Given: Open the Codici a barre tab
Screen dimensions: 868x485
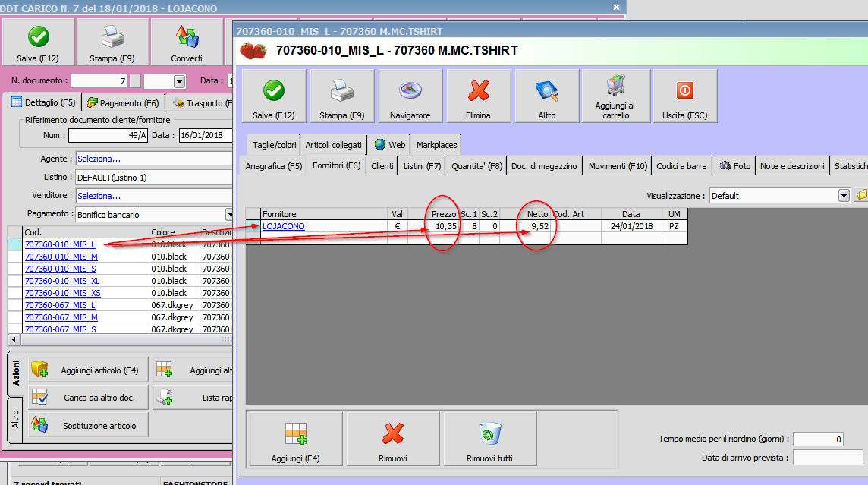Looking at the screenshot, I should (x=681, y=165).
